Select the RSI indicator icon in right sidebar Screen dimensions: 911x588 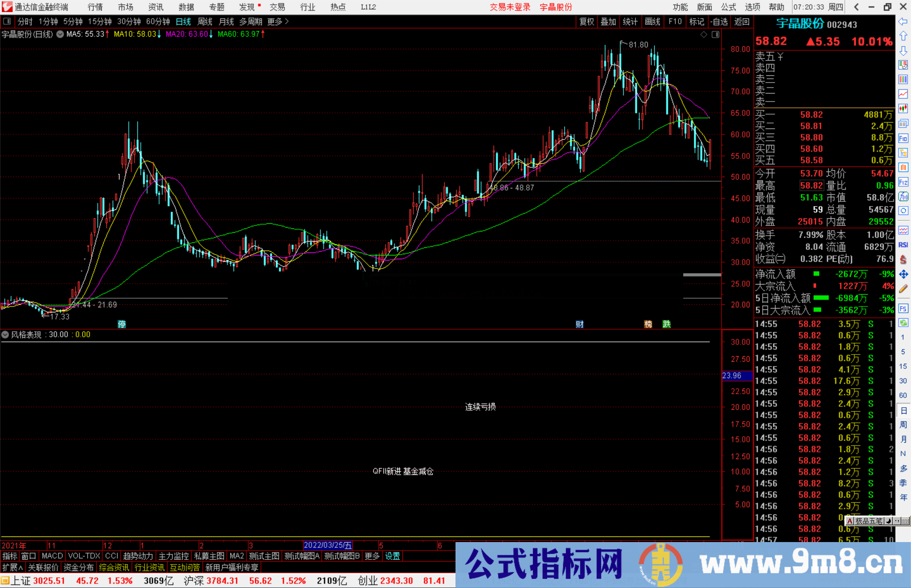[903, 244]
